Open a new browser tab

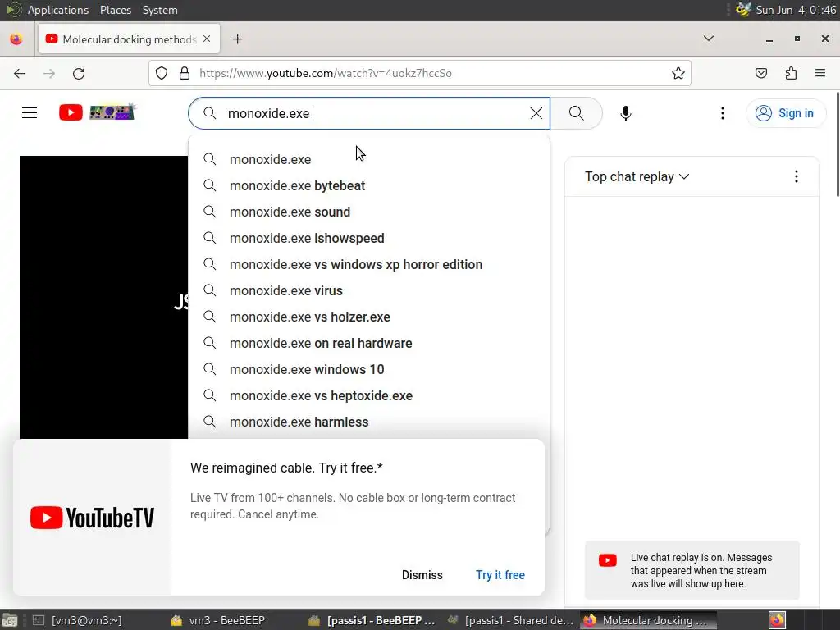click(x=237, y=39)
